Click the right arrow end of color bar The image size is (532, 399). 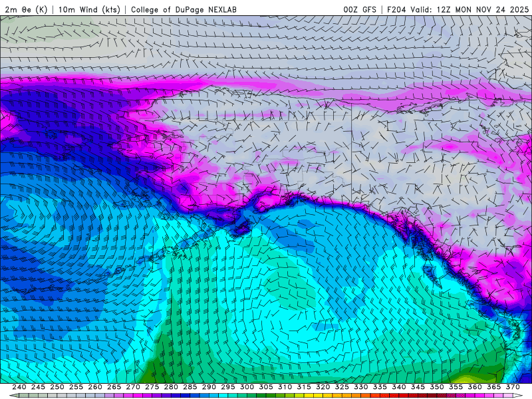pyautogui.click(x=518, y=396)
